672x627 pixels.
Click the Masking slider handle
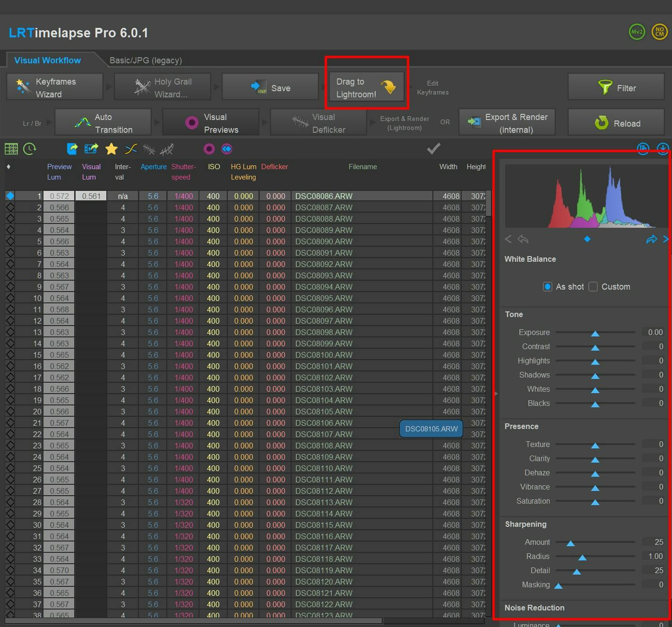point(558,586)
